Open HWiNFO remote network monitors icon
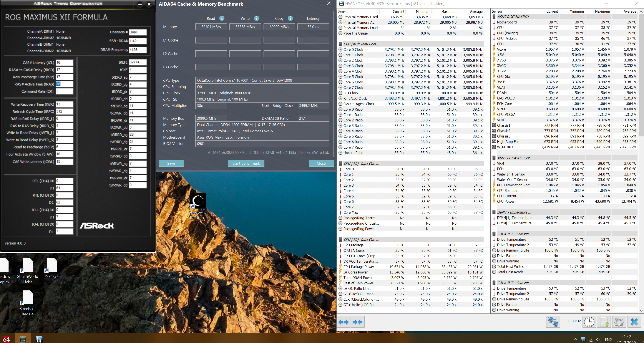This screenshot has height=343, width=644. (553, 322)
